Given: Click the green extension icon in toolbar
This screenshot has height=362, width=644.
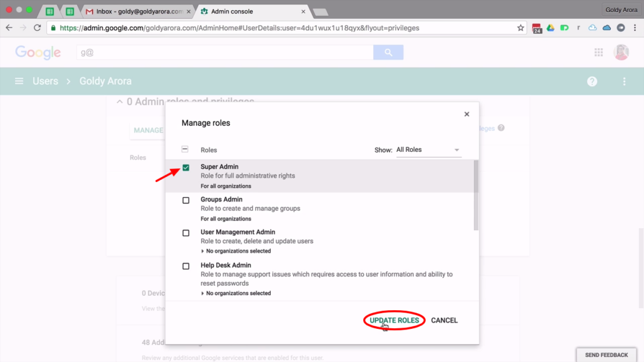Looking at the screenshot, I should pyautogui.click(x=565, y=28).
